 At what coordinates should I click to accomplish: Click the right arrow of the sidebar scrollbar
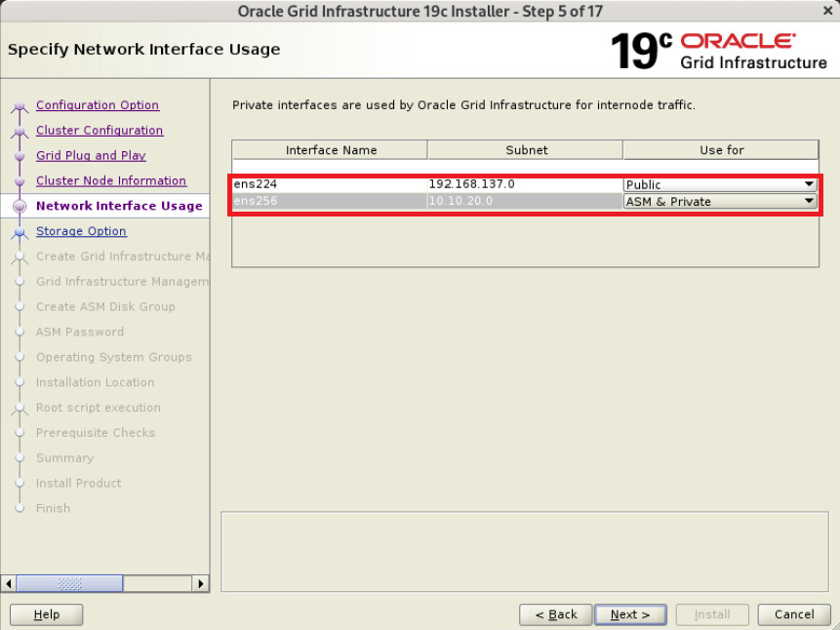tap(200, 583)
